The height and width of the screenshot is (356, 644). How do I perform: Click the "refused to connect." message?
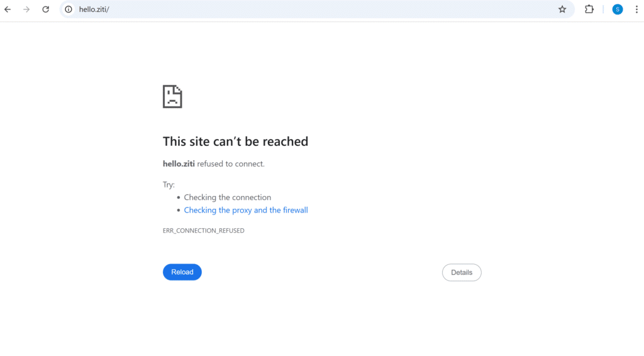(x=231, y=164)
